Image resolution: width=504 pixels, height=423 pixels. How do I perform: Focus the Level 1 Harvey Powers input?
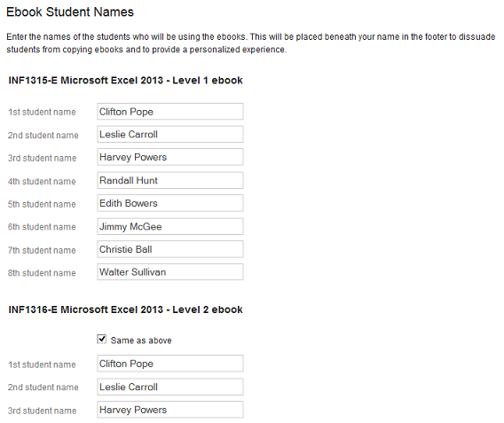[x=170, y=157]
